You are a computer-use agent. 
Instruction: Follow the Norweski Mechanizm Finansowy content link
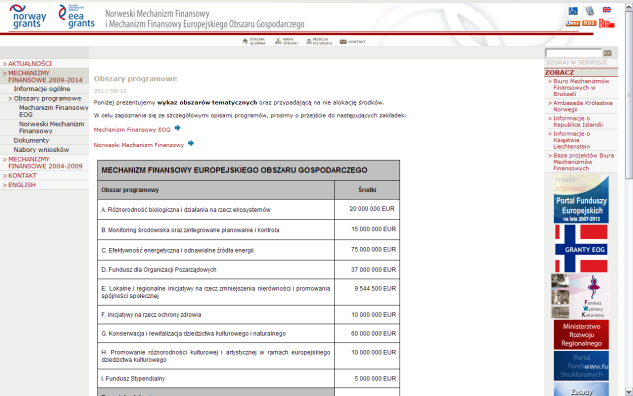139,145
